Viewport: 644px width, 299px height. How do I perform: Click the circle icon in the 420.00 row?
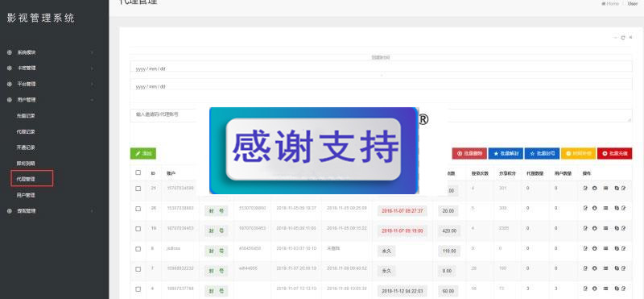point(594,228)
